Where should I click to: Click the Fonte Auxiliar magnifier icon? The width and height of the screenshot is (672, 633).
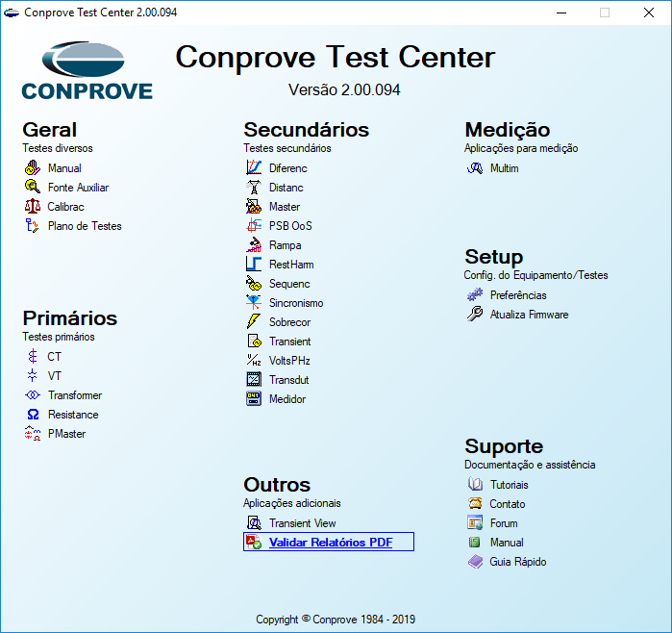33,187
